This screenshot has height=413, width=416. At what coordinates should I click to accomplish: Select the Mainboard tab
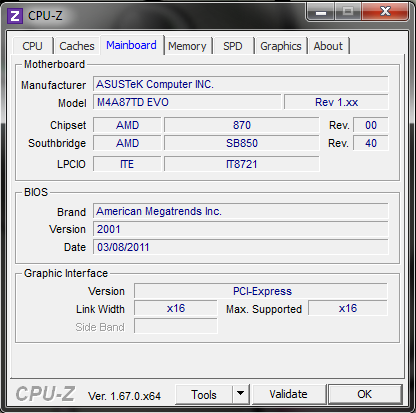coord(131,45)
